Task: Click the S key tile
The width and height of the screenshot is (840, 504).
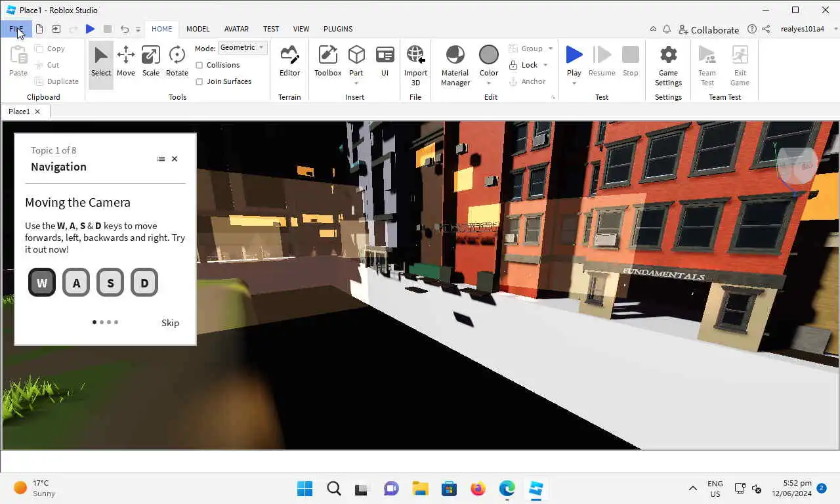Action: [x=110, y=283]
